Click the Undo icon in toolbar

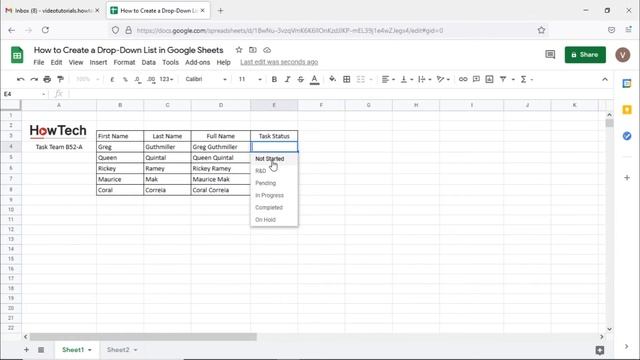20,79
